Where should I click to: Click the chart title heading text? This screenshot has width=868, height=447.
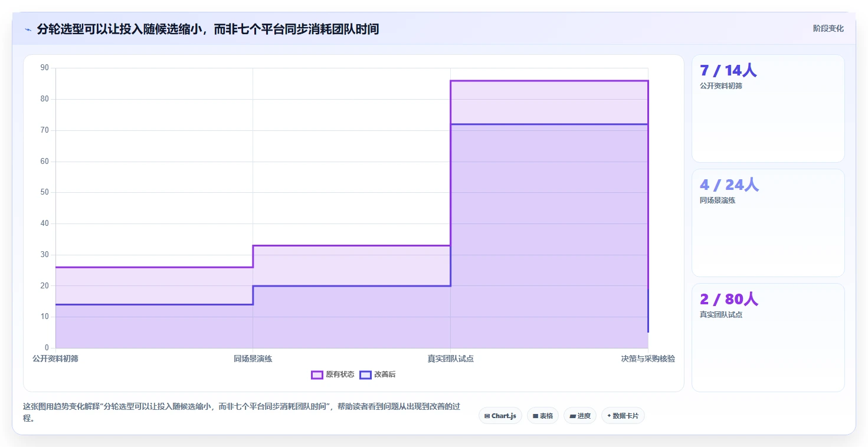(x=208, y=29)
